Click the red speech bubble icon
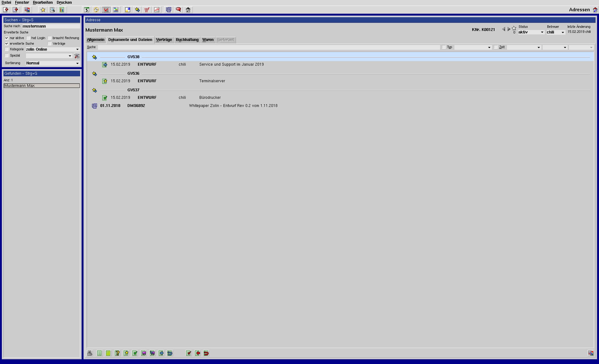The width and height of the screenshot is (599, 364). click(x=178, y=10)
